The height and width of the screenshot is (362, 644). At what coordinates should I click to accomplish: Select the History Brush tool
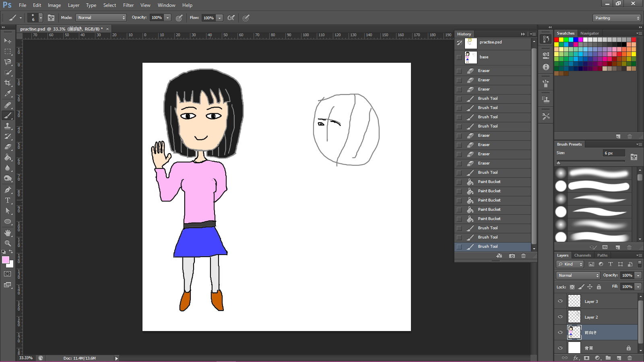click(8, 136)
